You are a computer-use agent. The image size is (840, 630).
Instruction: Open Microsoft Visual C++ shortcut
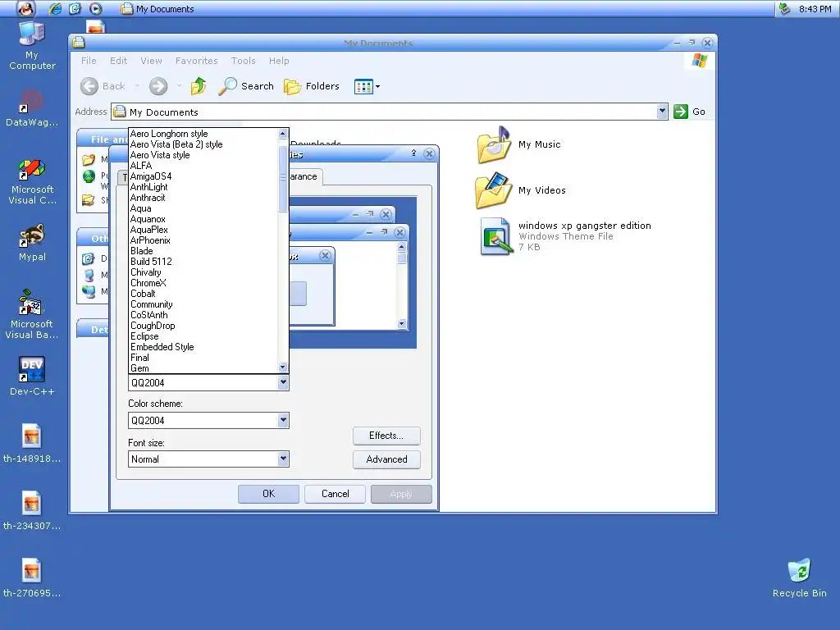tap(32, 182)
